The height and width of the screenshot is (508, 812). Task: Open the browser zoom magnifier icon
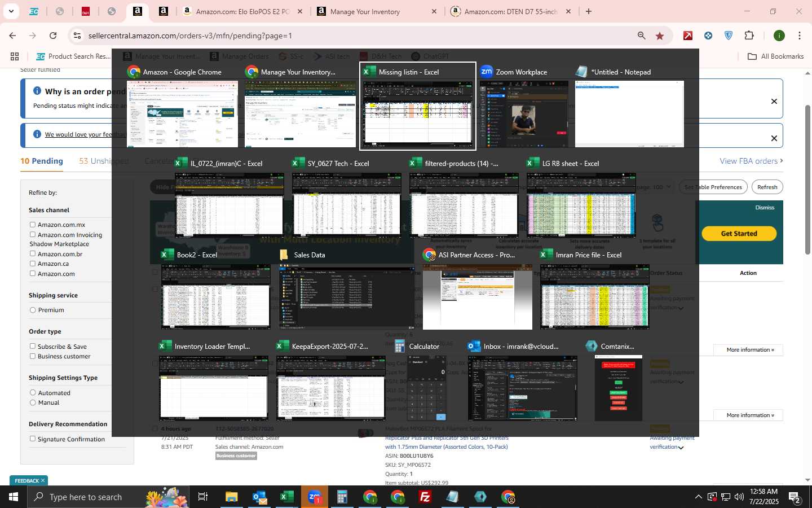point(642,36)
